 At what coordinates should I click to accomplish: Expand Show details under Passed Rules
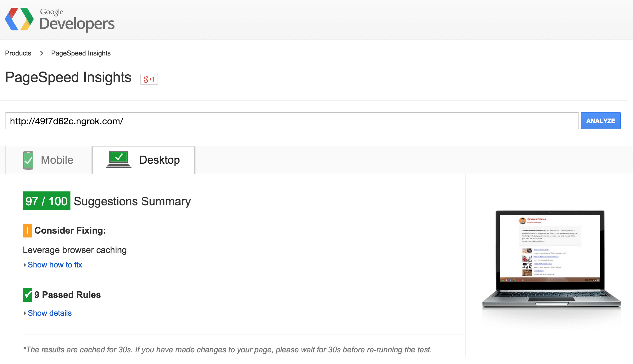[50, 313]
